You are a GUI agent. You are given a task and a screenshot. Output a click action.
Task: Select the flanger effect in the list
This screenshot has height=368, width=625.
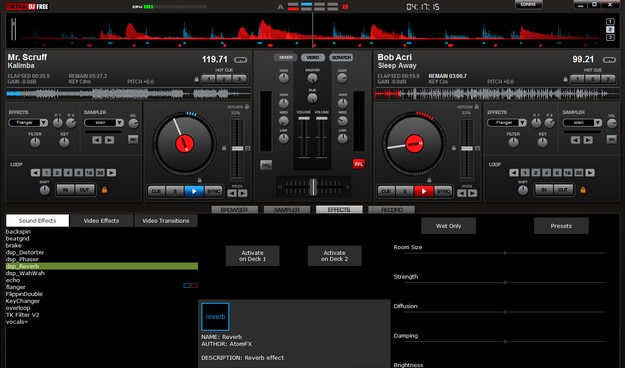(16, 287)
